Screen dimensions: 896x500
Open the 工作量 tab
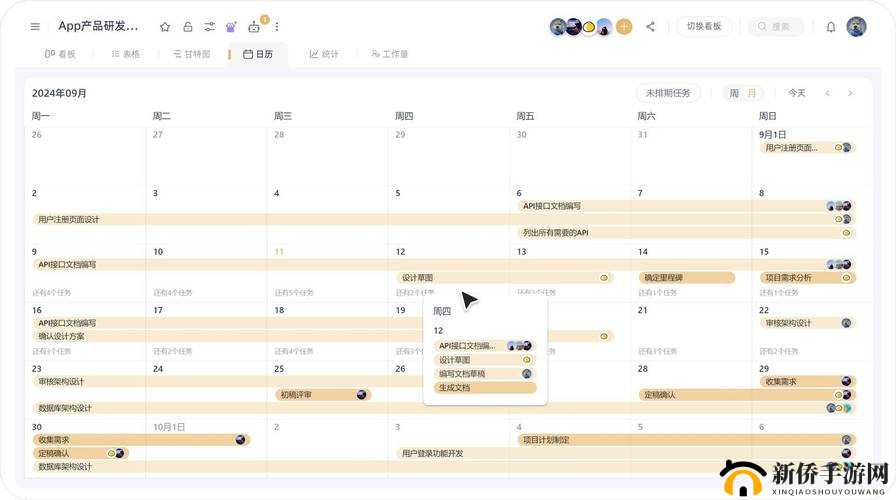(x=390, y=54)
